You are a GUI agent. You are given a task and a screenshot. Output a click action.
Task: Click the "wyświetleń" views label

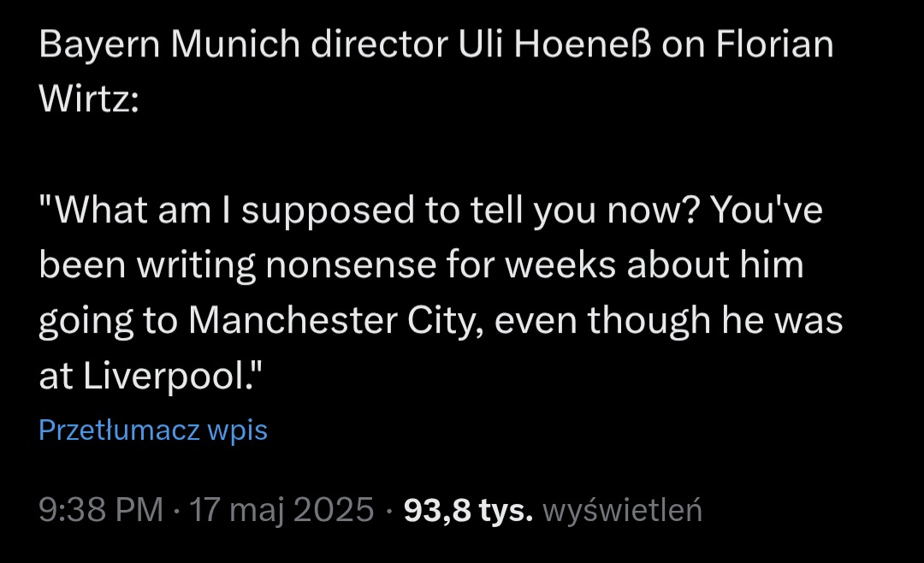pos(623,510)
